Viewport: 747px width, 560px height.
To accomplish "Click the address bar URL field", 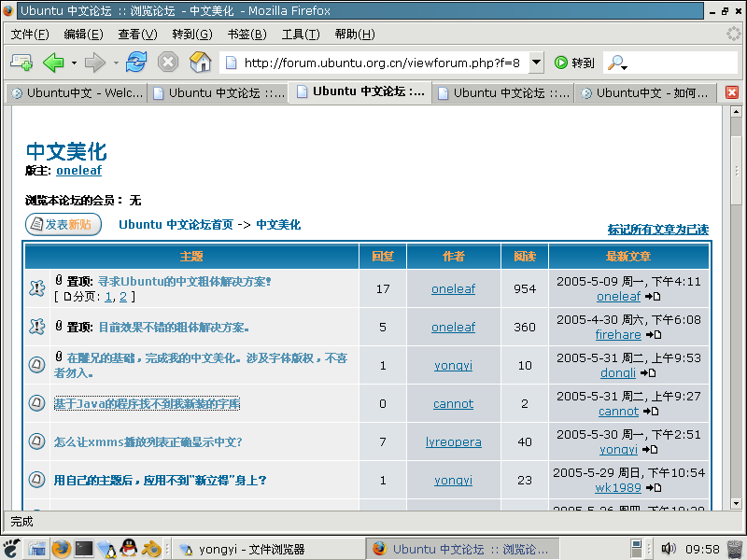I will coord(381,63).
